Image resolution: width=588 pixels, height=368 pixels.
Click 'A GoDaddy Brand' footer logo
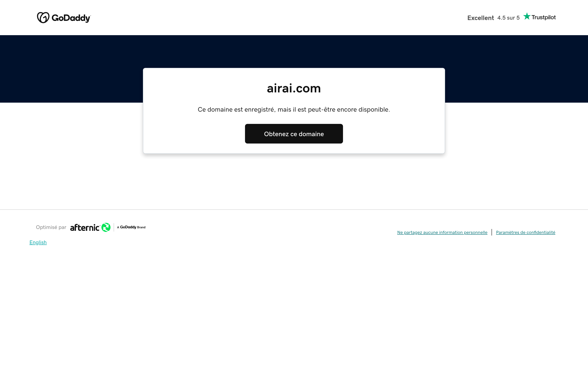point(131,227)
